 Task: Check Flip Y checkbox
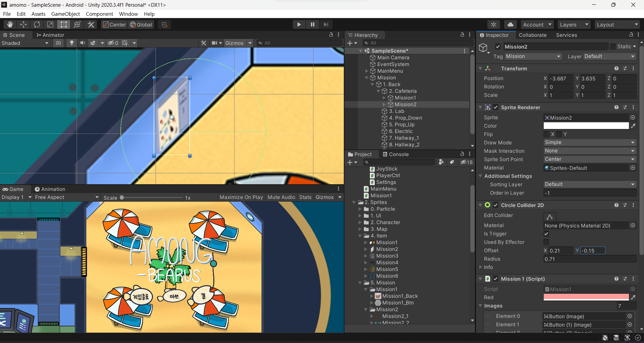(559, 134)
